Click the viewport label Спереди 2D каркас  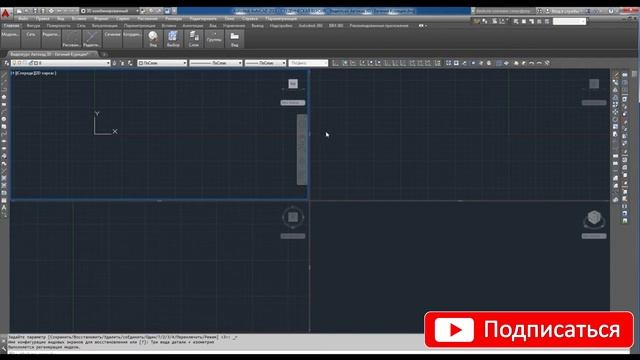pos(33,73)
